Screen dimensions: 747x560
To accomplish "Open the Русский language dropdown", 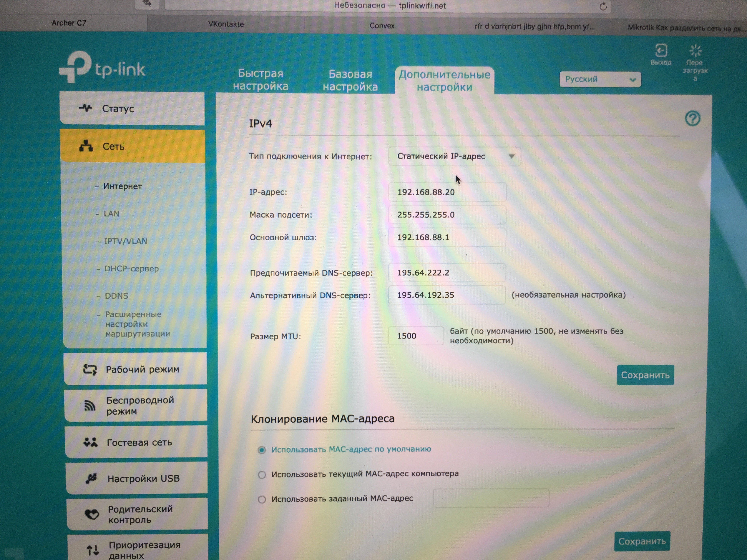I will point(600,79).
